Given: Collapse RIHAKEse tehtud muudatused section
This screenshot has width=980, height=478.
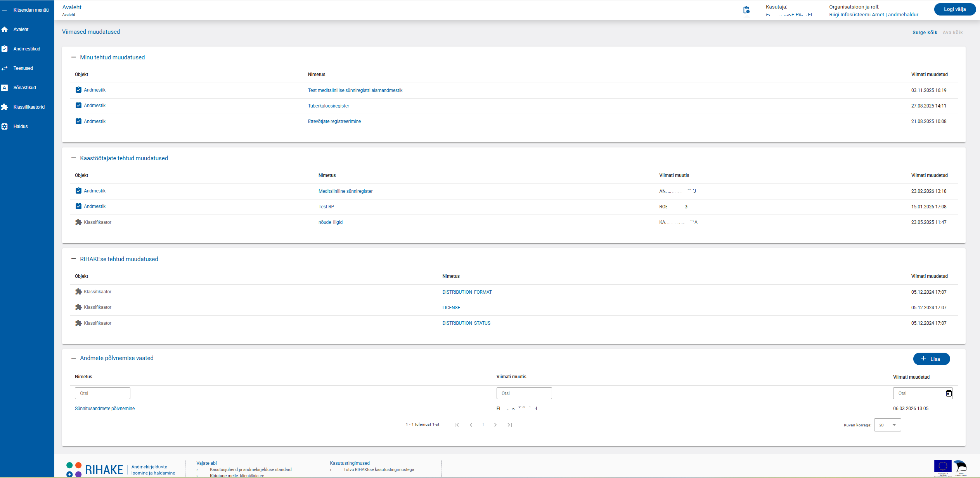Looking at the screenshot, I should tap(74, 259).
